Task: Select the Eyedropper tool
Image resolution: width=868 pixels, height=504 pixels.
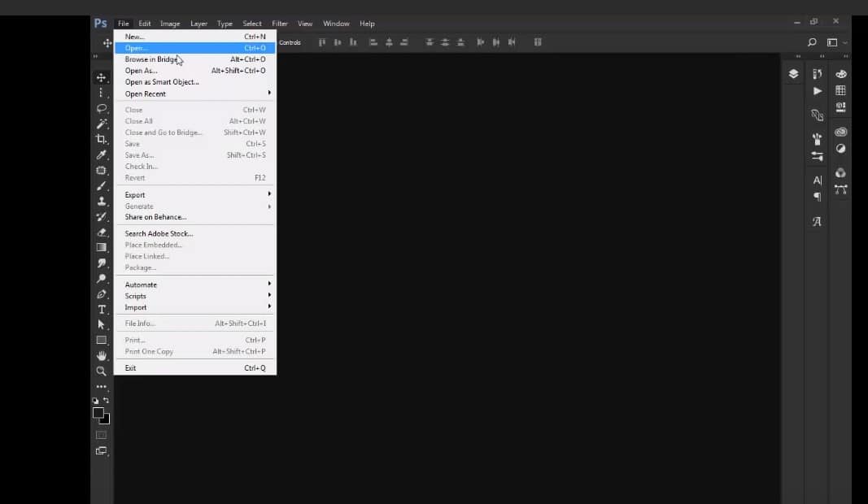Action: (102, 155)
